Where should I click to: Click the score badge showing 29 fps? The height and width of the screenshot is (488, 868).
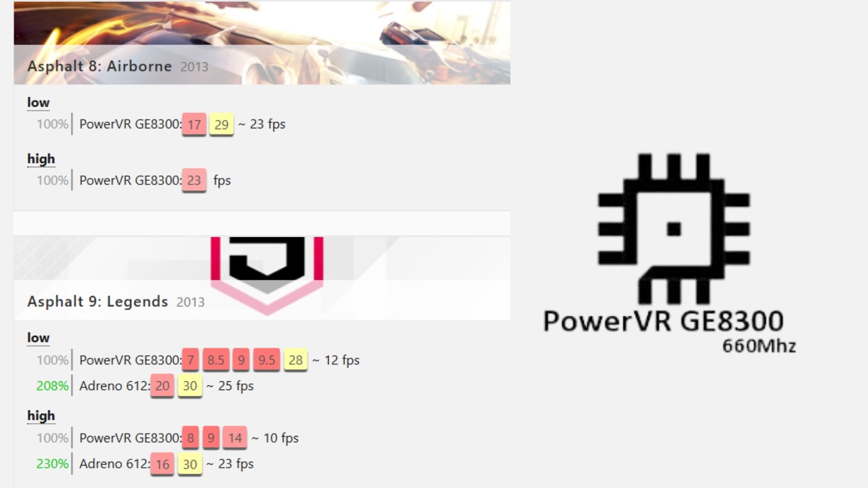[220, 124]
